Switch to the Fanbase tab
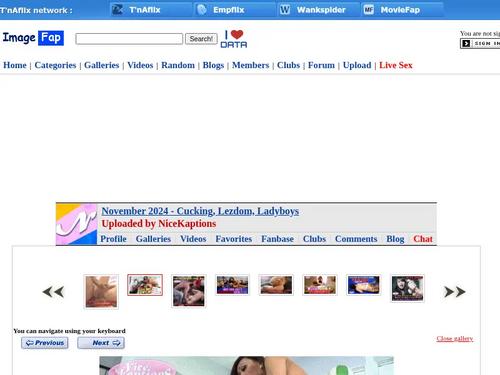This screenshot has height=375, width=500. tap(277, 239)
